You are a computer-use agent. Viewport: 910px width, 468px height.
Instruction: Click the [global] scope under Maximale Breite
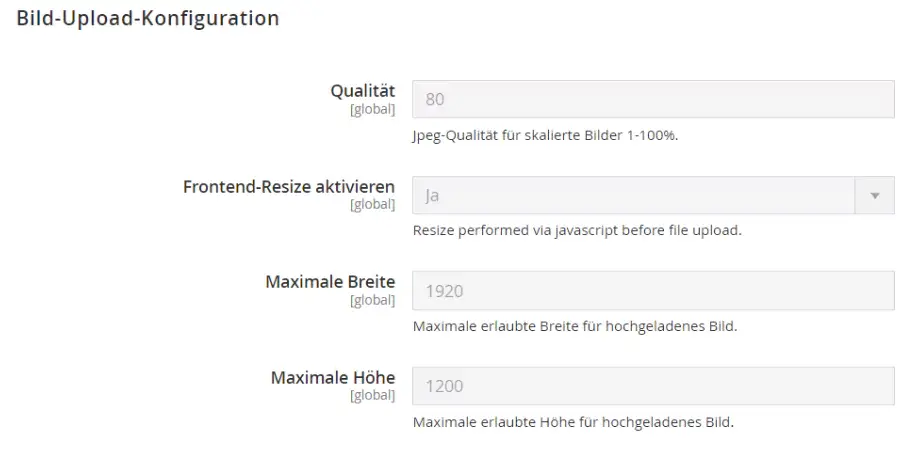pos(372,300)
